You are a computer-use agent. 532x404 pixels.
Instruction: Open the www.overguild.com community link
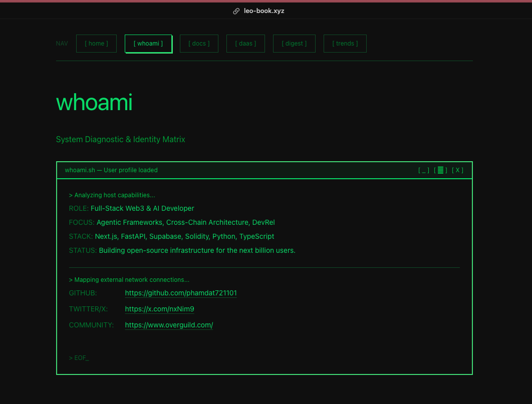pos(169,325)
